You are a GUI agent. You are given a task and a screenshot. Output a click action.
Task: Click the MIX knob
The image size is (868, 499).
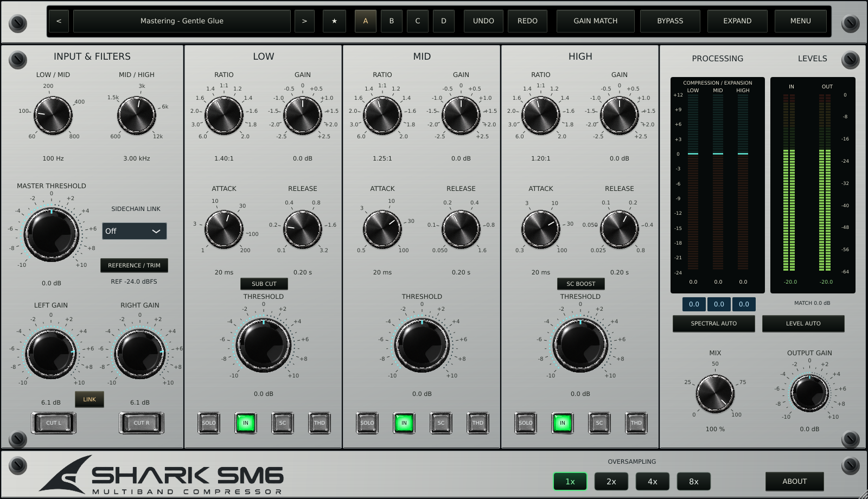click(x=715, y=393)
